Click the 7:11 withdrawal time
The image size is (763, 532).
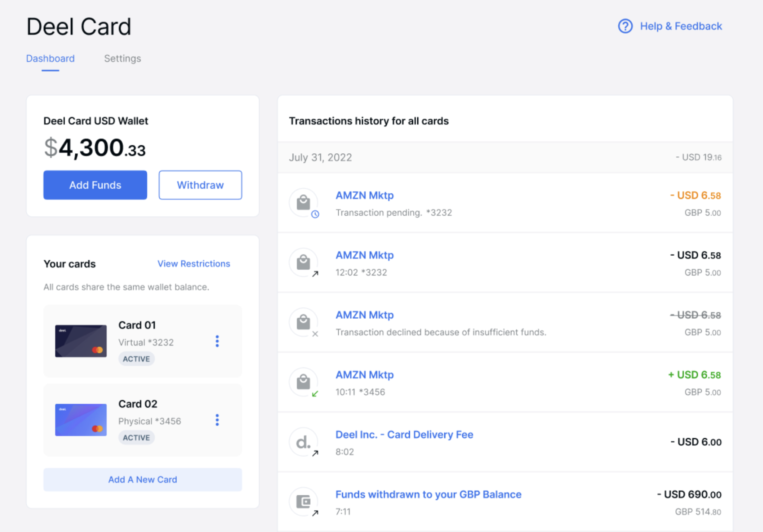click(343, 512)
